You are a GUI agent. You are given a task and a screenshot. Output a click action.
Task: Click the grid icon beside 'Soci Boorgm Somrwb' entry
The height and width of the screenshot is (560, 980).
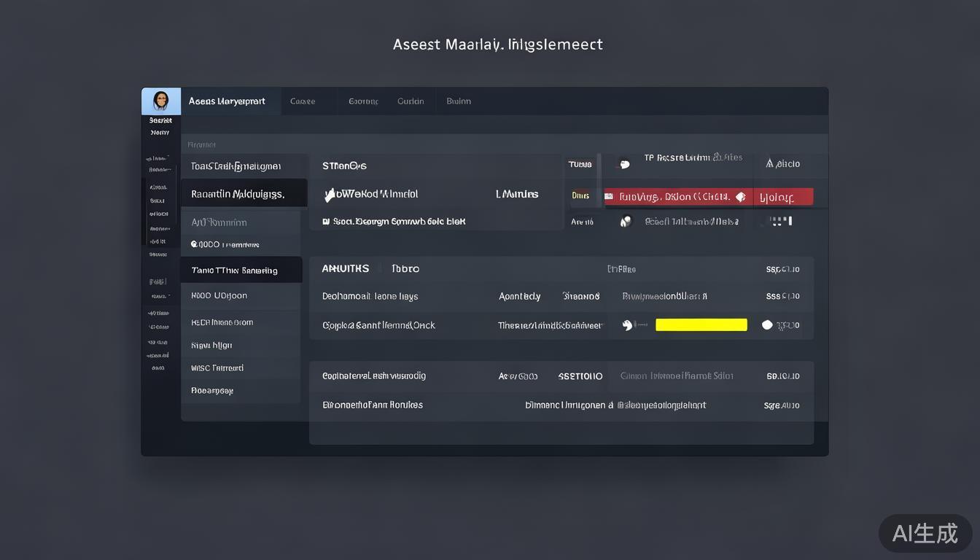click(x=327, y=221)
